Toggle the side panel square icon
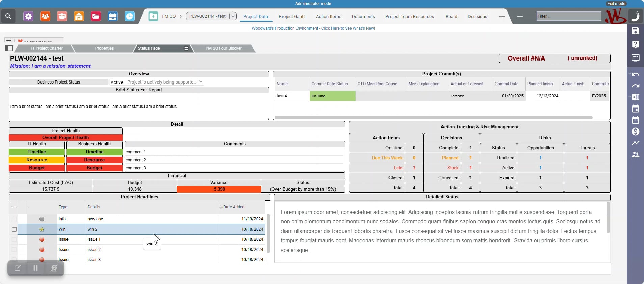The image size is (644, 284). pyautogui.click(x=9, y=48)
